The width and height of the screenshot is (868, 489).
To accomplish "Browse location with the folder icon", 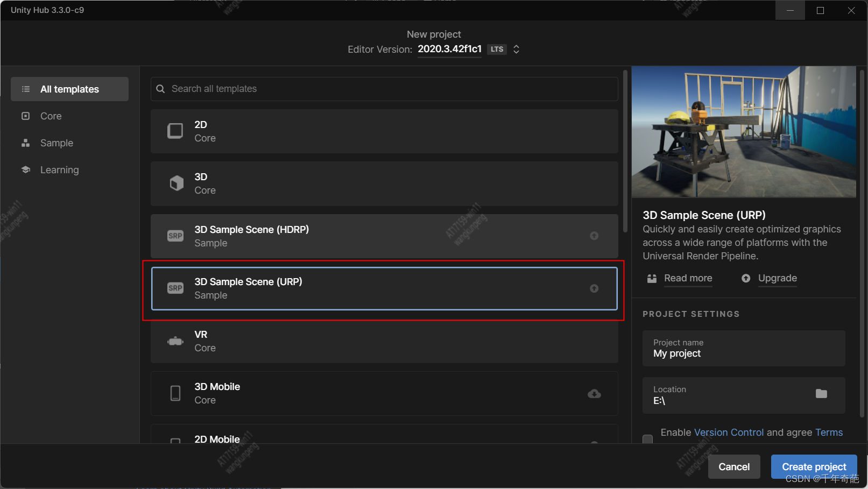I will click(821, 394).
